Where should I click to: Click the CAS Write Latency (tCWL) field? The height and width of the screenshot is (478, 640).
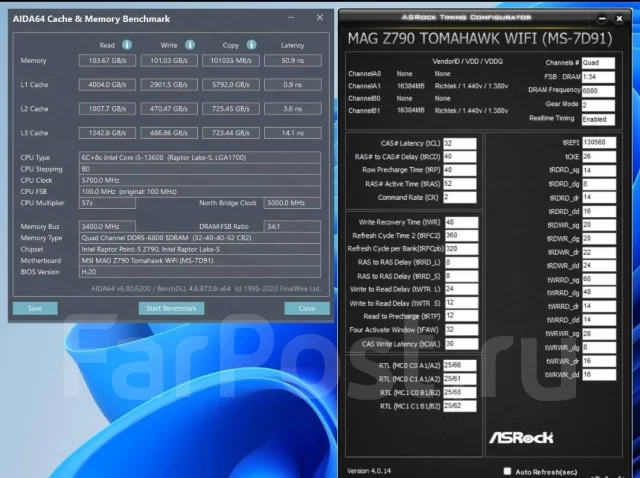(x=461, y=344)
